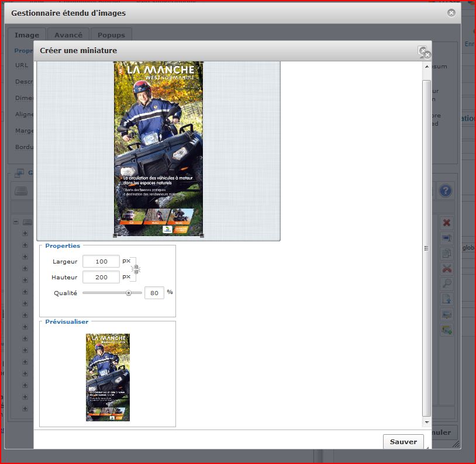Screen dimensions: 476x464
Task: Expand the first subfolder in tree
Action: click(25, 233)
